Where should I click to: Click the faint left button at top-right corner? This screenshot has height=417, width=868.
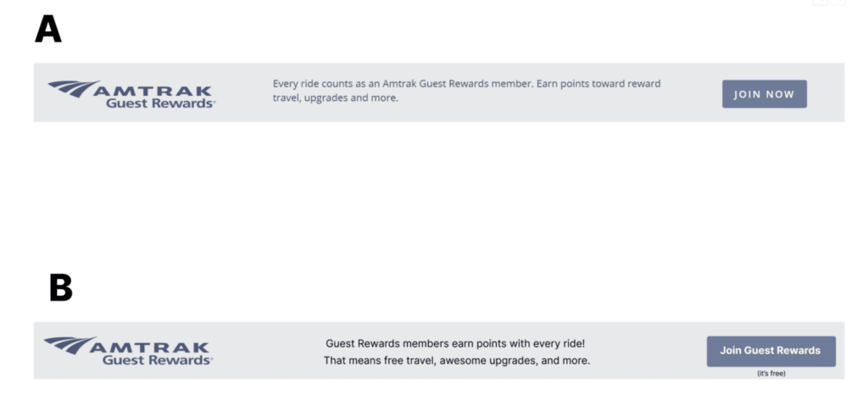[x=820, y=3]
